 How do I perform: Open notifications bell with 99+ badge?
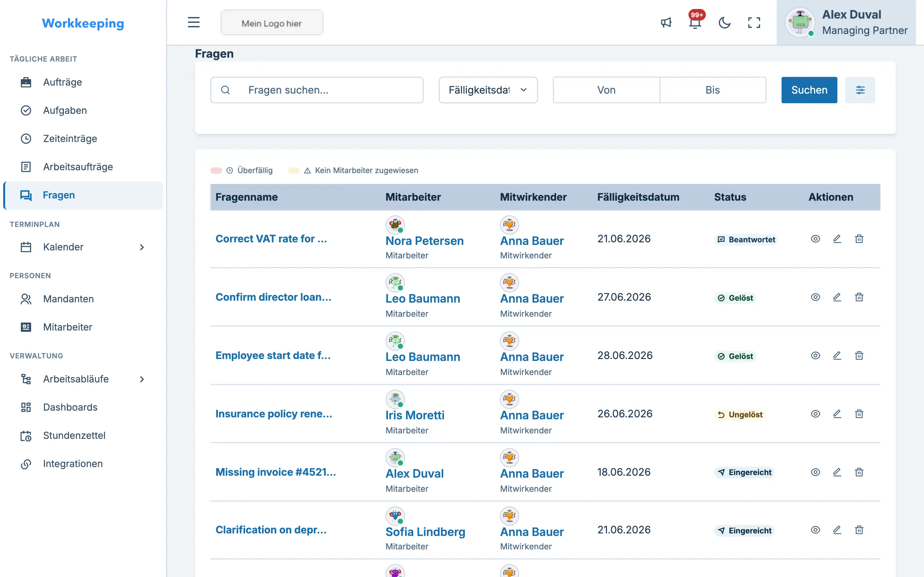[695, 22]
